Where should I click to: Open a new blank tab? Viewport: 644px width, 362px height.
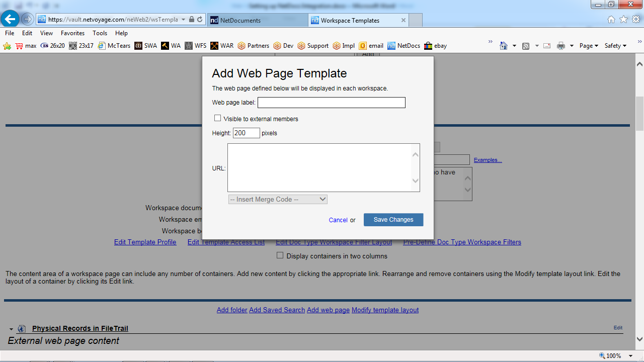tap(416, 20)
